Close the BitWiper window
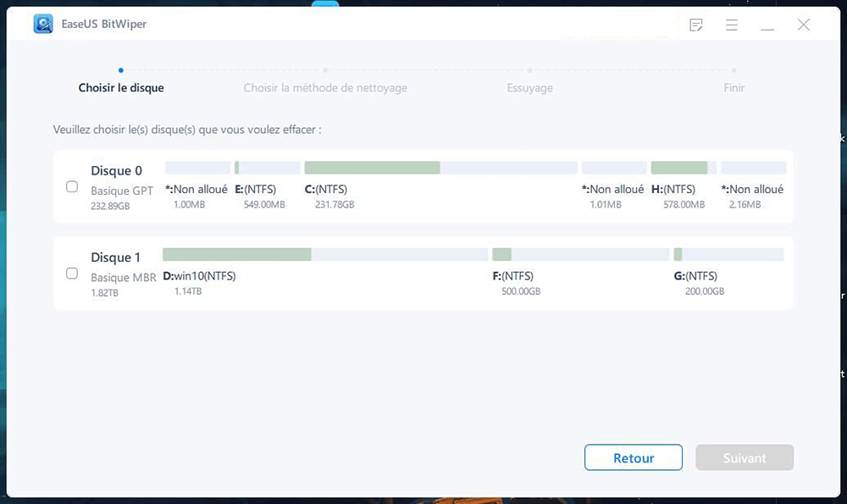Image resolution: width=847 pixels, height=504 pixels. tap(804, 25)
